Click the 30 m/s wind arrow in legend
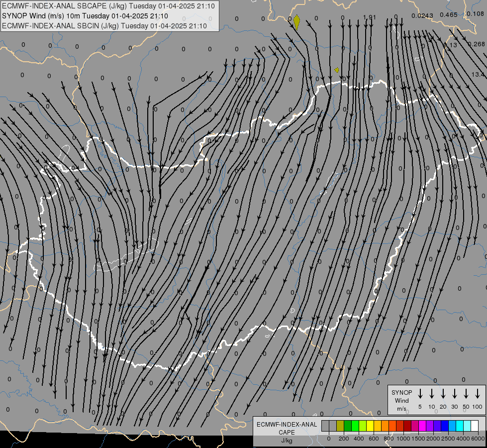The width and height of the screenshot is (487, 448). (454, 394)
